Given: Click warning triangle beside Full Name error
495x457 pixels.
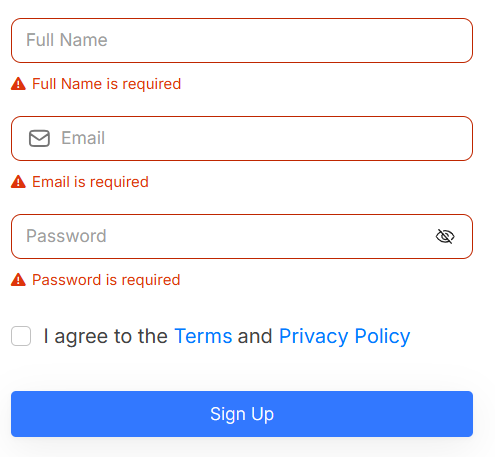Looking at the screenshot, I should click(18, 84).
